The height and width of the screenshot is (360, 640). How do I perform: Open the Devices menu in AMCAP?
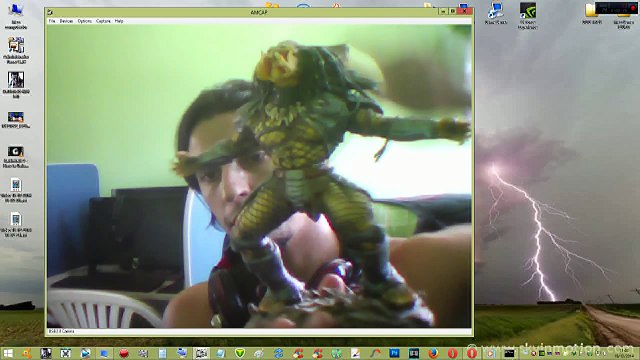point(66,21)
